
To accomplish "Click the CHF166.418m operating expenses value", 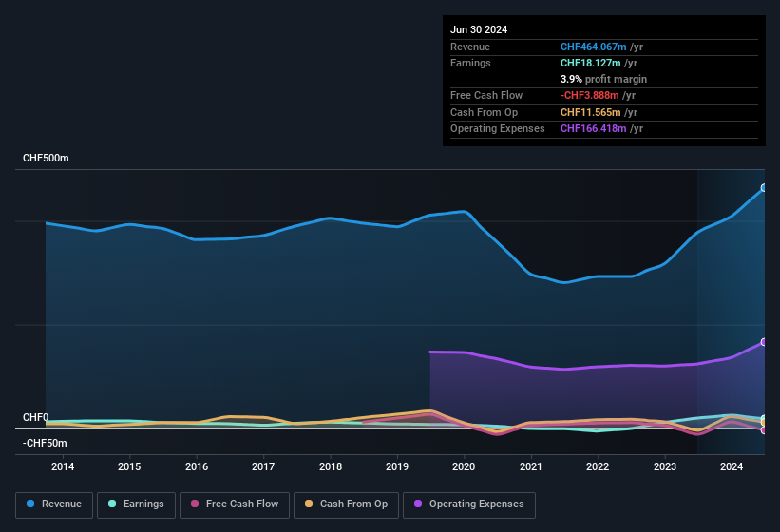I will [x=594, y=128].
